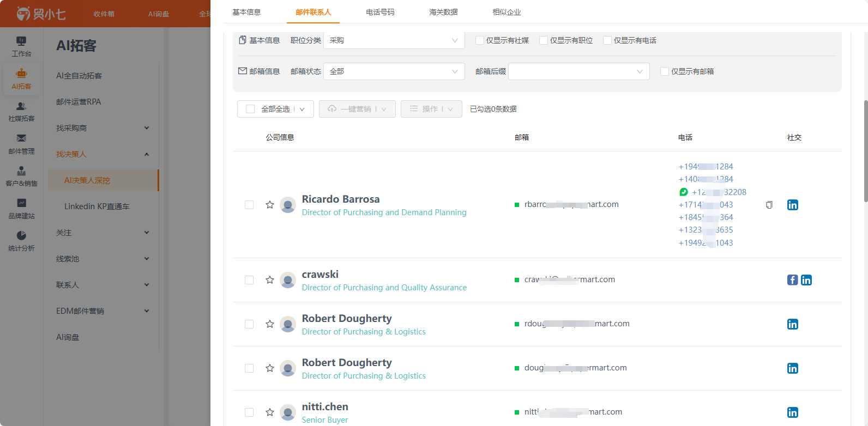Screen dimensions: 868x426
Task: Enable 仅显示有邮箱 checkbox
Action: click(x=665, y=71)
